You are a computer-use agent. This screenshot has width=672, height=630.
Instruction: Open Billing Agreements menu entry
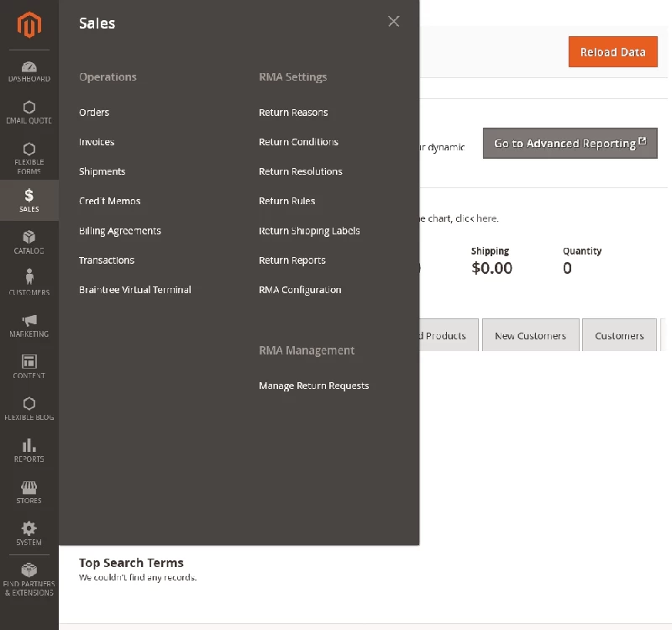120,230
